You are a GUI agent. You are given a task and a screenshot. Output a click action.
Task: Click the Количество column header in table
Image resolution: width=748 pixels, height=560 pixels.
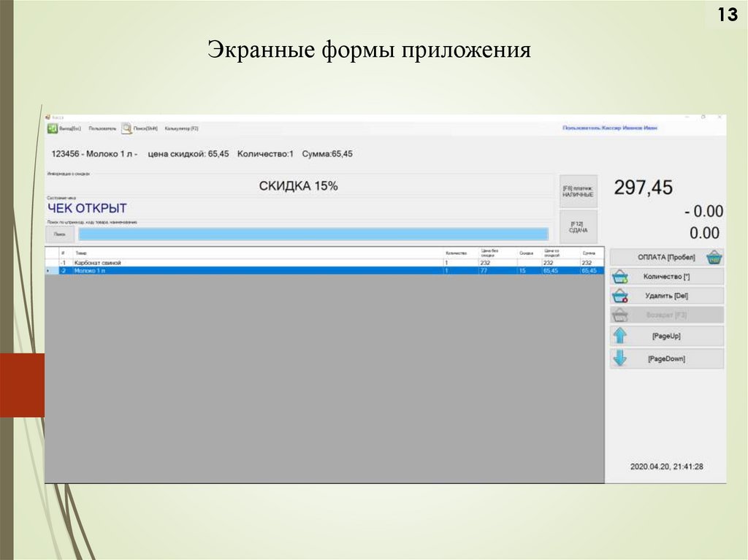[456, 253]
